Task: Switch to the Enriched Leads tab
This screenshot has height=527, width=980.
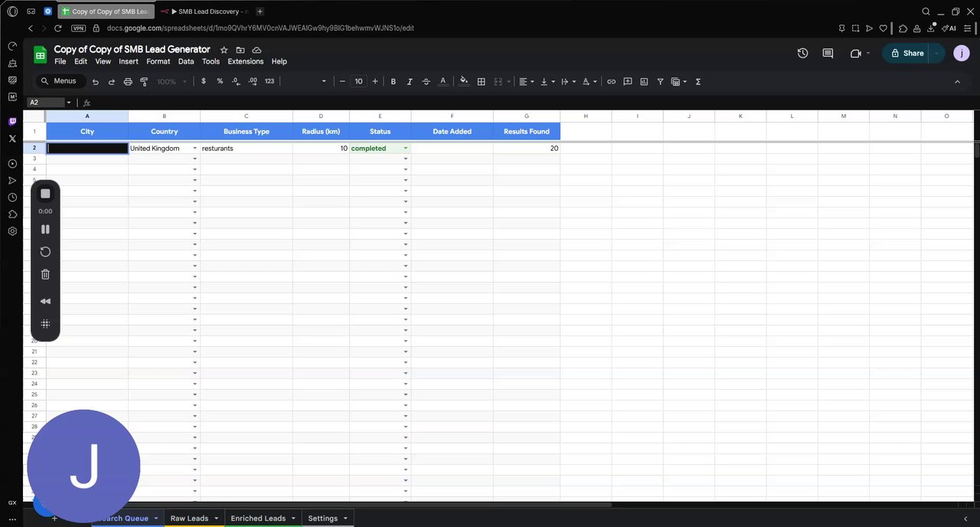Action: tap(258, 519)
